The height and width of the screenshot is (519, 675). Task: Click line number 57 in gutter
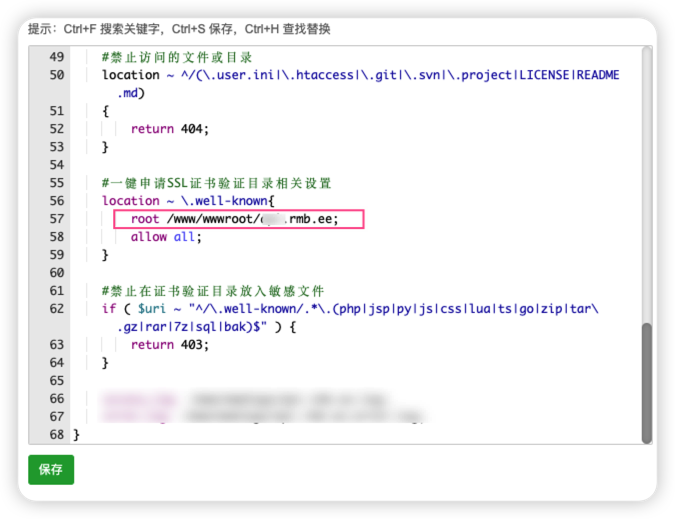56,219
